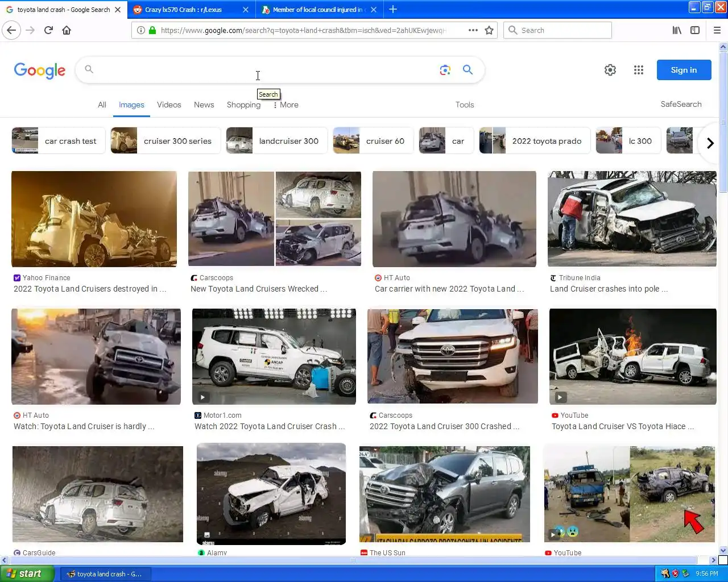
Task: Select the Images search tab
Action: [x=131, y=105]
